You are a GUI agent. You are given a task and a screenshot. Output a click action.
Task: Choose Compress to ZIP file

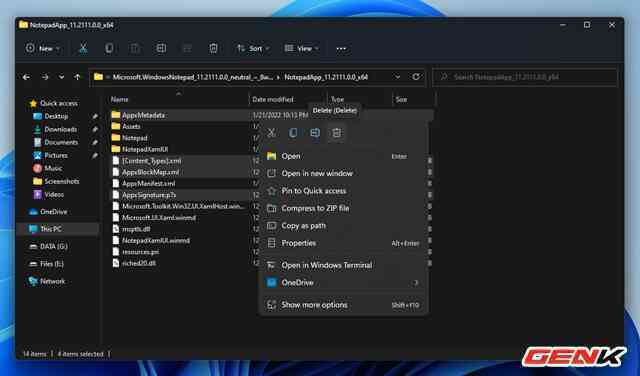343,208
